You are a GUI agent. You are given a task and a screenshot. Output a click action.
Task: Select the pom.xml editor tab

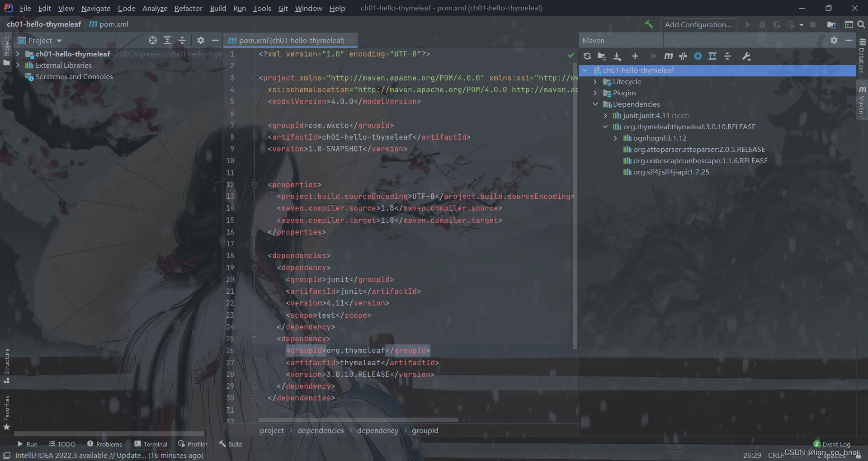tap(291, 40)
